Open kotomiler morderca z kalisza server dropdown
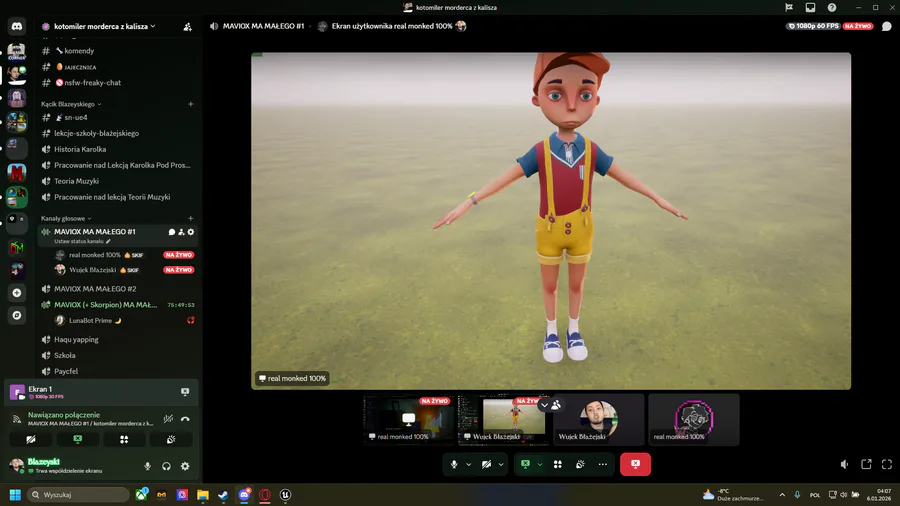 (x=104, y=26)
